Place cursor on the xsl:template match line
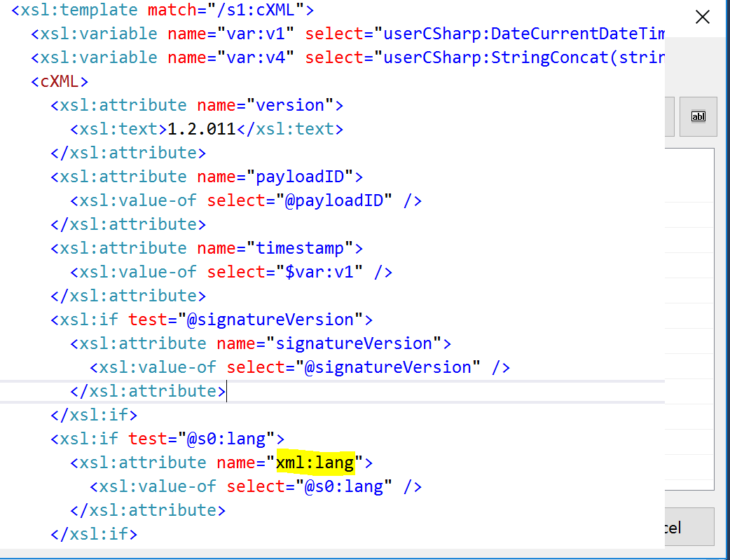730x560 pixels. coord(163,10)
